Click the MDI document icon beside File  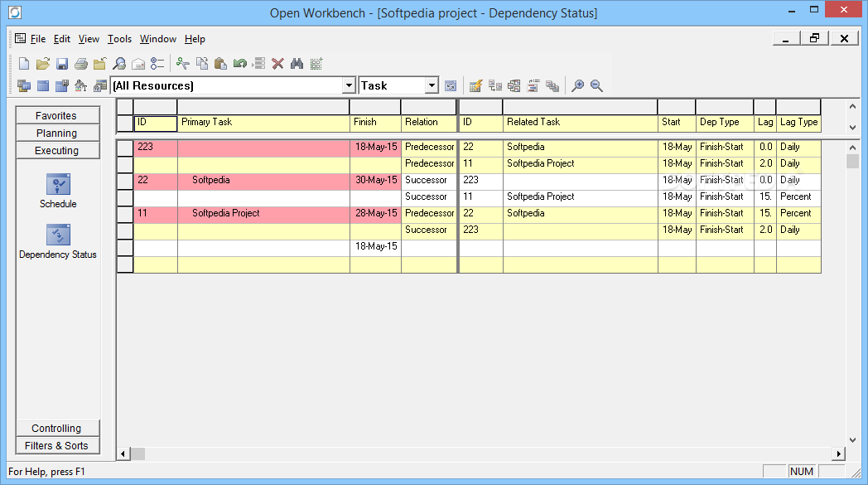pos(21,38)
